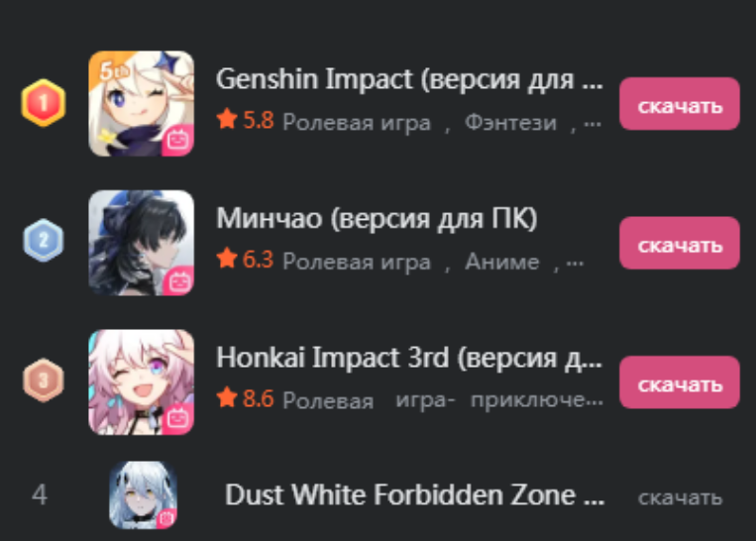Download Genshin Impact with скачать button

pyautogui.click(x=680, y=104)
